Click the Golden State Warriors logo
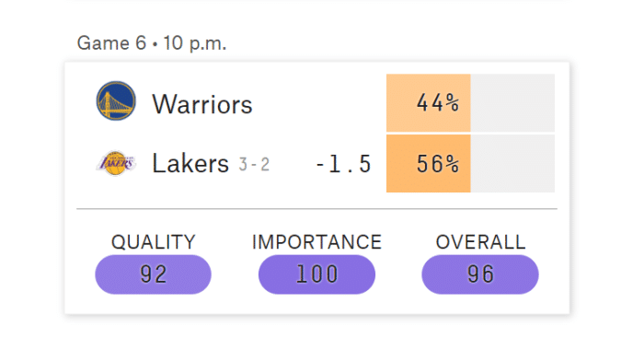Image resolution: width=644 pixels, height=338 pixels. tap(116, 101)
